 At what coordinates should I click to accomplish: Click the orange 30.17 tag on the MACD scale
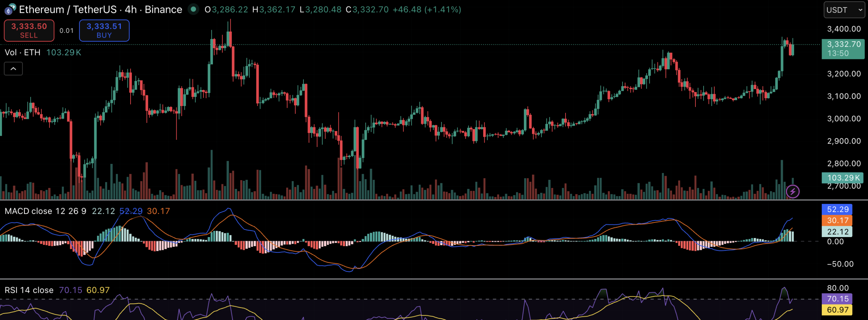click(837, 220)
